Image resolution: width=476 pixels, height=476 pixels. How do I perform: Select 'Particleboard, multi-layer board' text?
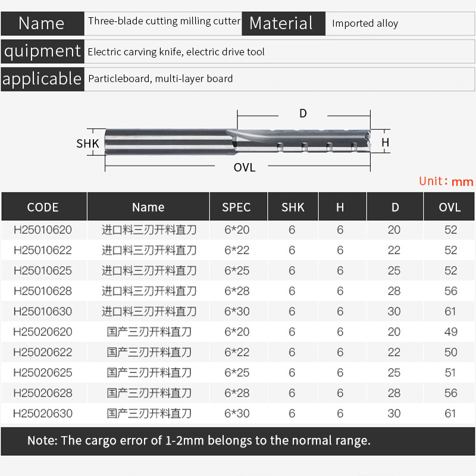tap(161, 79)
